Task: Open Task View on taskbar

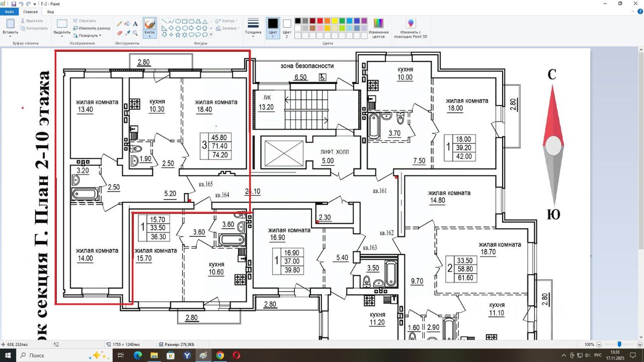Action: [x=121, y=355]
